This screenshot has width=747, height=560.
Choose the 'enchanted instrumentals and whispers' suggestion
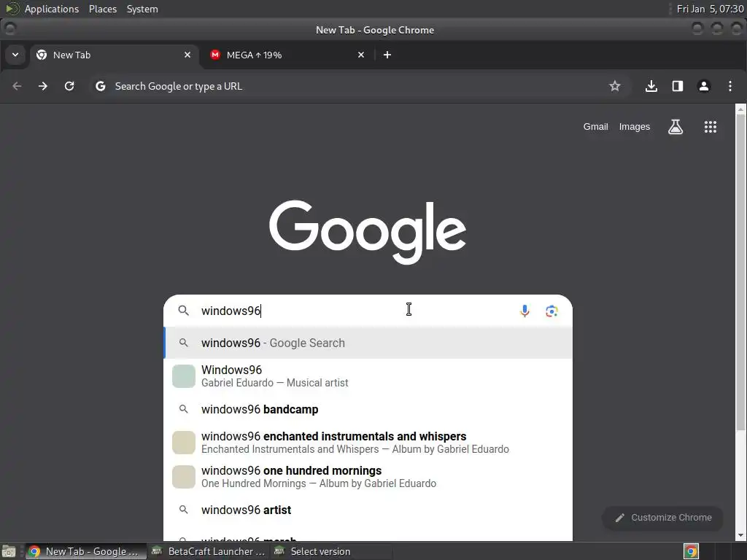pyautogui.click(x=368, y=443)
